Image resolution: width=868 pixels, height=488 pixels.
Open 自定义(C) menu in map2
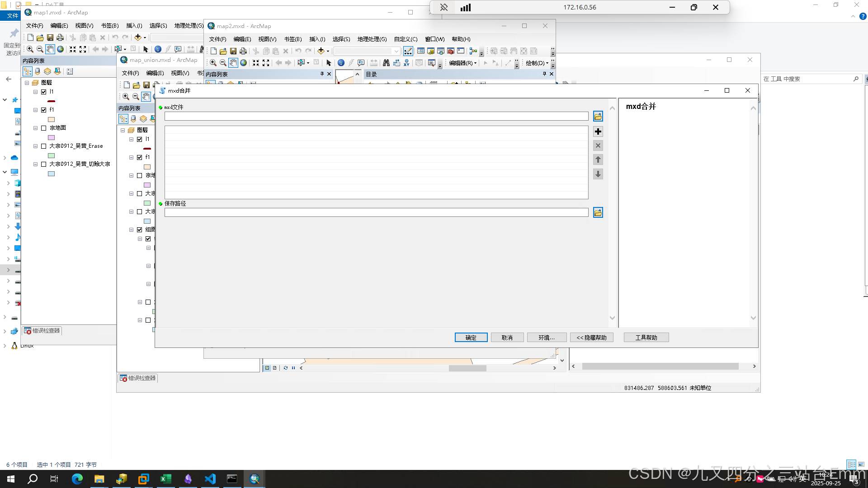click(x=406, y=39)
